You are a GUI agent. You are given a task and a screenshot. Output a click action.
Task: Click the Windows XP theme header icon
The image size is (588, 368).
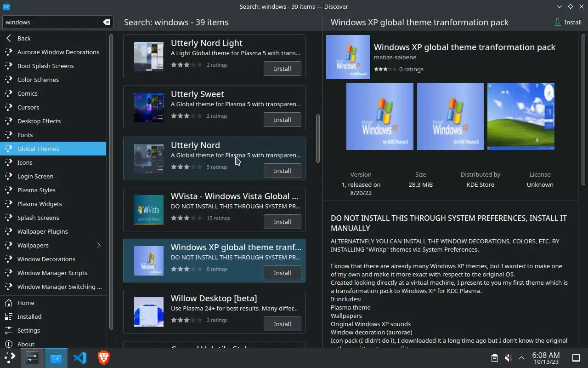click(x=348, y=57)
